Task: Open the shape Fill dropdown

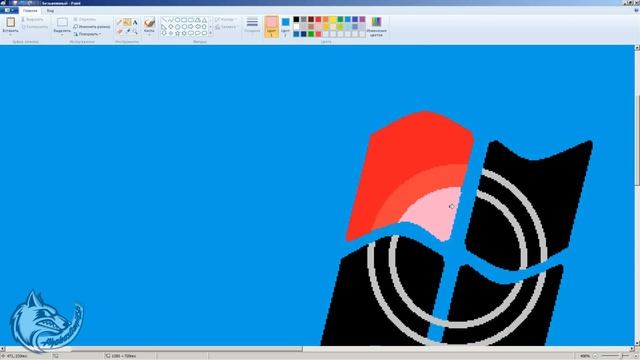Action: 226,27
